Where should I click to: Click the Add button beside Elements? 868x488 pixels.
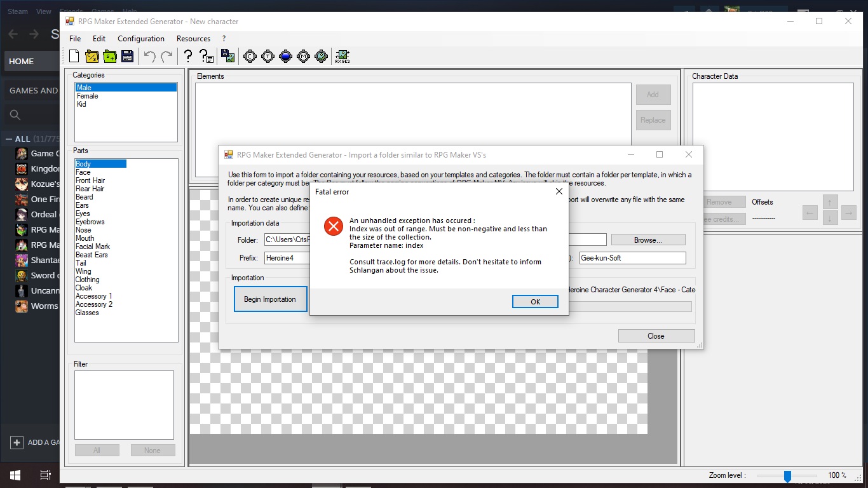[x=653, y=95]
